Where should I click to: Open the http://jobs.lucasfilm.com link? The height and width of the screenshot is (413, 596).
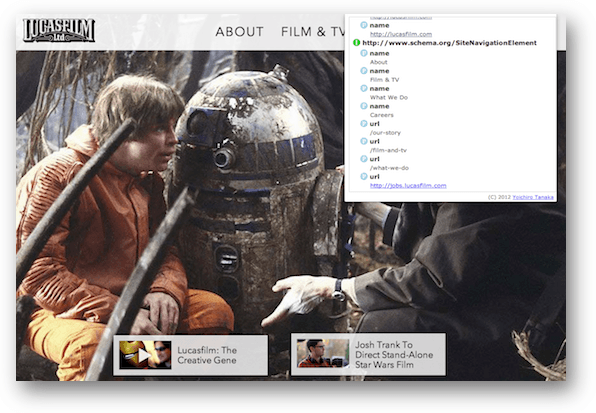pyautogui.click(x=408, y=185)
